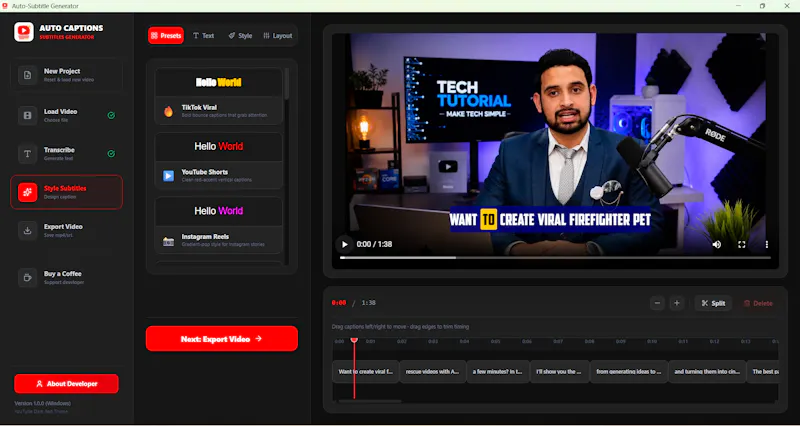Choose the Instagram Reels preset card
Image resolution: width=800 pixels, height=426 pixels.
coord(218,225)
